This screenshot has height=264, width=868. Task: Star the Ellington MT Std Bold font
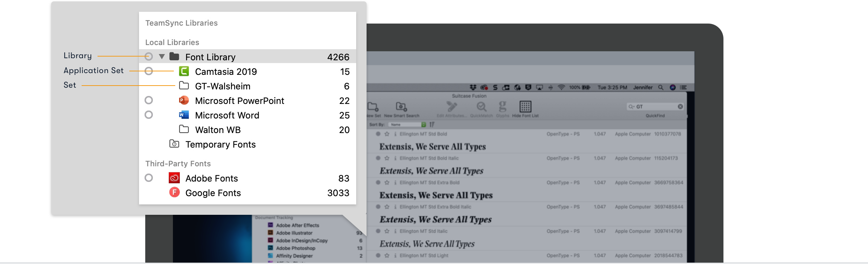387,134
